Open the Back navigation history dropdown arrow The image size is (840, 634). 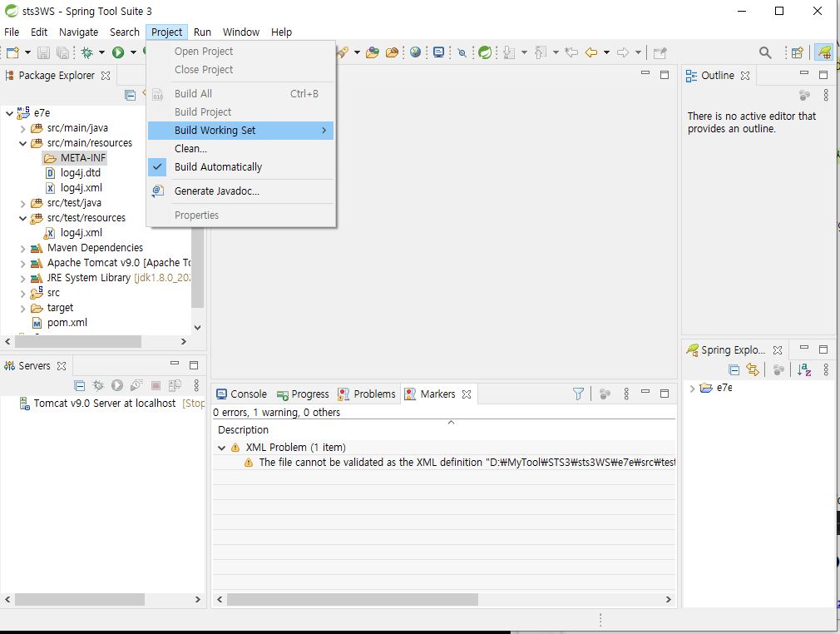coord(606,52)
